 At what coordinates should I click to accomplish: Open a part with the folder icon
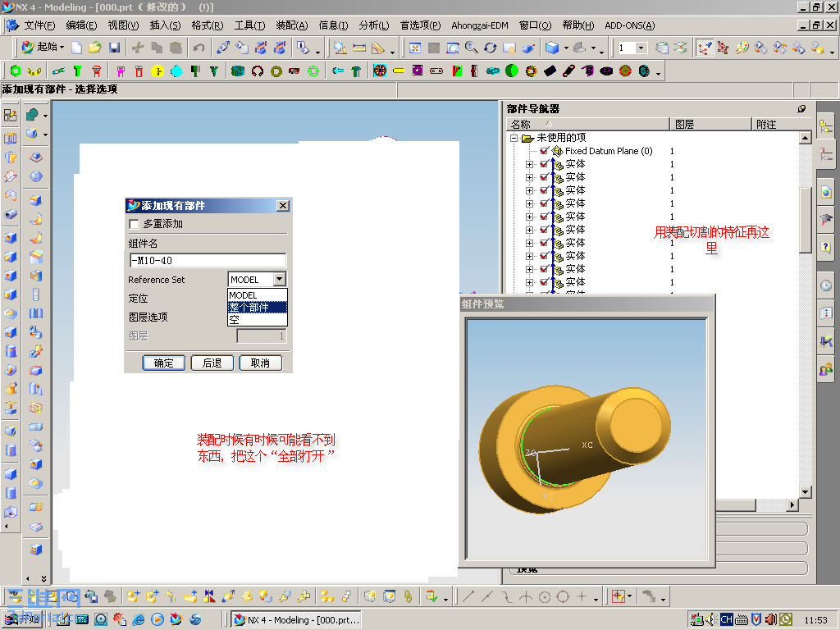click(95, 48)
